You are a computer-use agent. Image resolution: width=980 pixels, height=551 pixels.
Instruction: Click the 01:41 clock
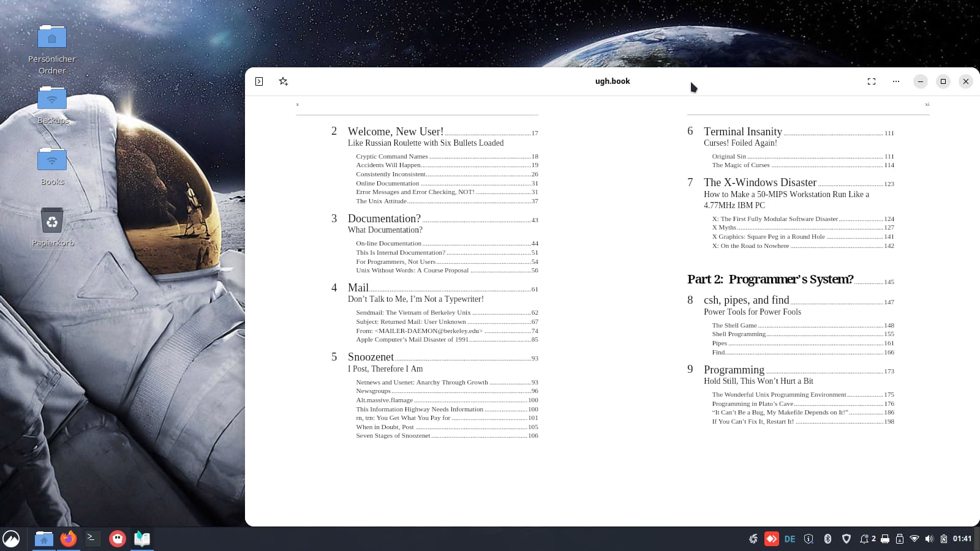pos(962,539)
